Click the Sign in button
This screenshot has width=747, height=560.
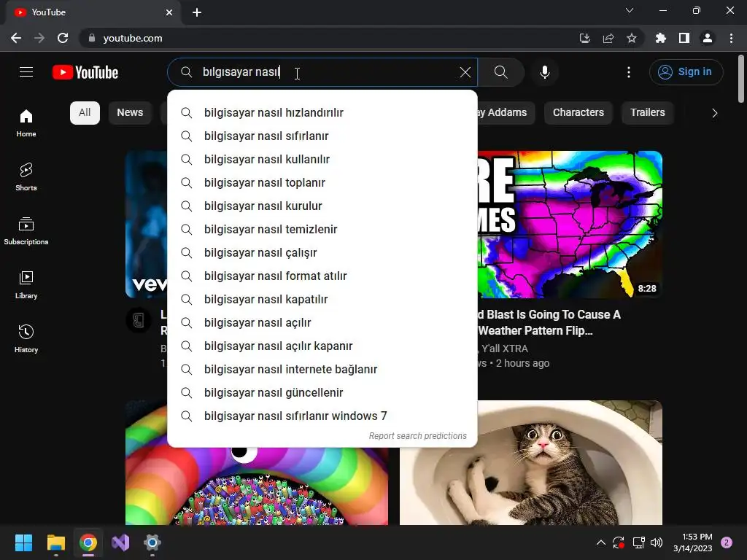coord(686,72)
